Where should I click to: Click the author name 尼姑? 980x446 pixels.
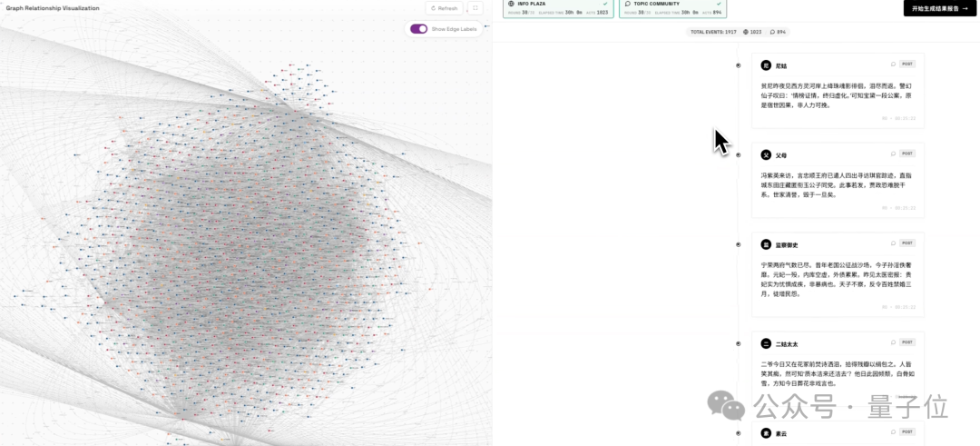click(780, 65)
